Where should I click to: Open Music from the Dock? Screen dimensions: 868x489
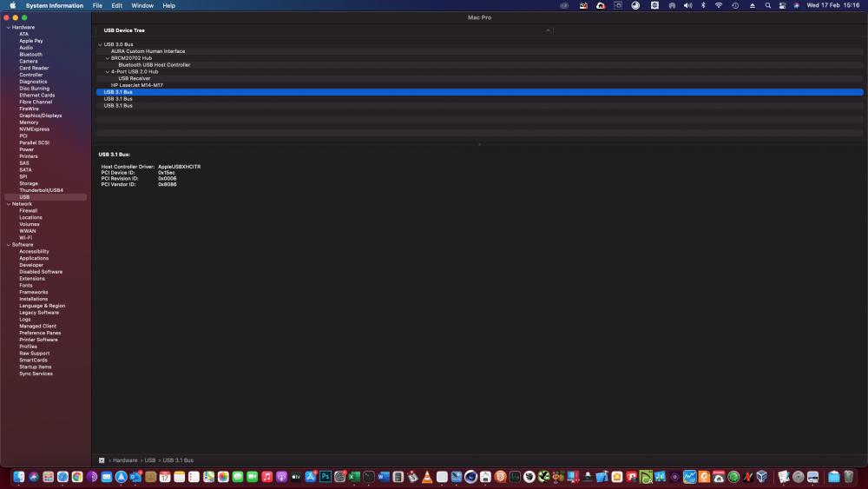pos(266,477)
